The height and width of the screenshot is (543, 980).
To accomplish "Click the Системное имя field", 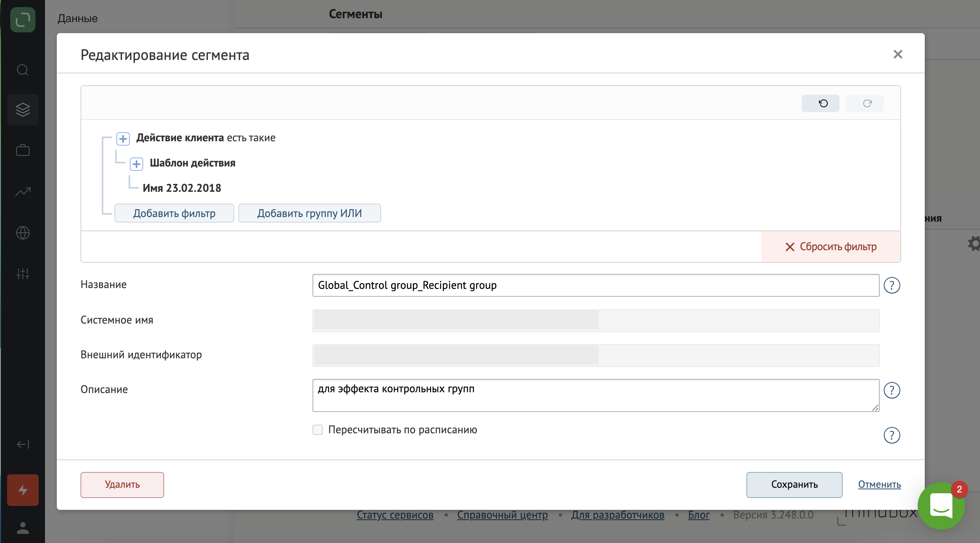I will [x=596, y=320].
